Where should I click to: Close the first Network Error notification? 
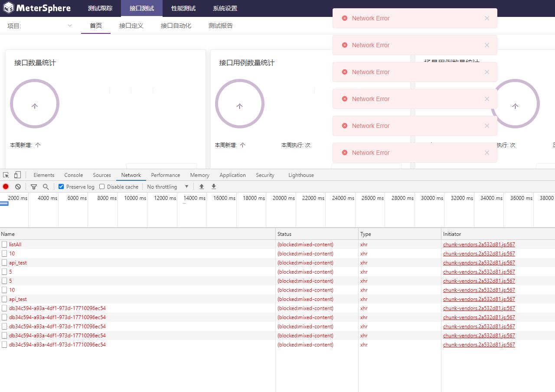pyautogui.click(x=487, y=18)
